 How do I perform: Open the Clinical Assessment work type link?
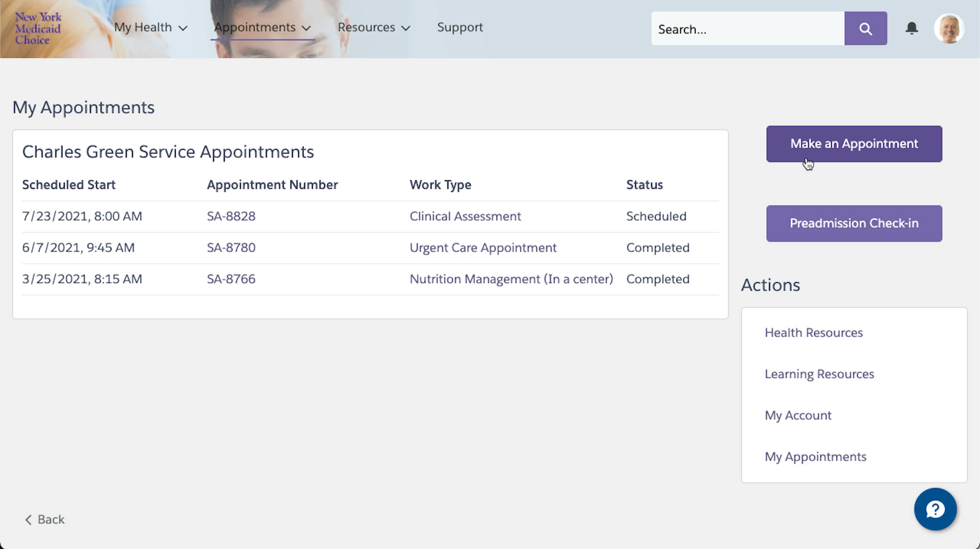[465, 216]
